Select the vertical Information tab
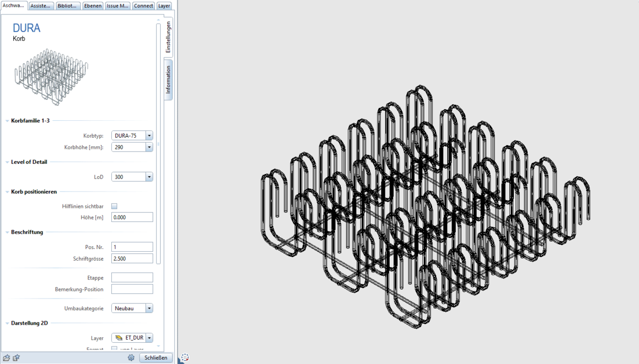This screenshot has width=639, height=364. pos(168,80)
